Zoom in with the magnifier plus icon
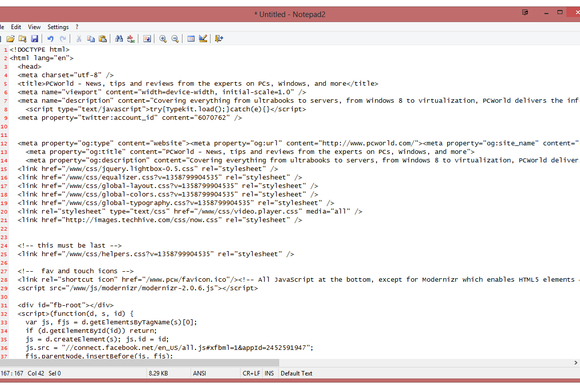 163,38
